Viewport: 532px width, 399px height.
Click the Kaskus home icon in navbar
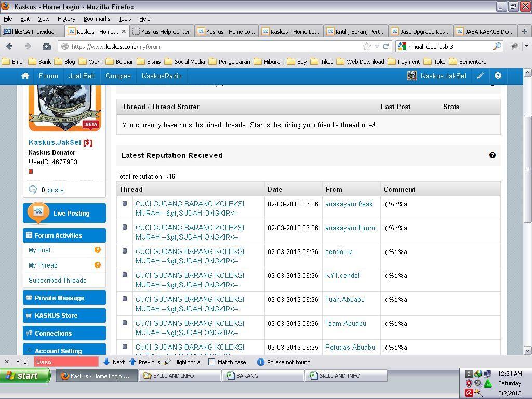(25, 76)
